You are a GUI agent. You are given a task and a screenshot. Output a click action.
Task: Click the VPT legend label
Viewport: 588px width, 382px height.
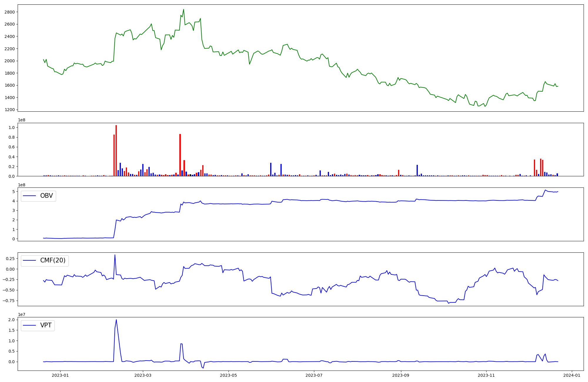click(46, 325)
